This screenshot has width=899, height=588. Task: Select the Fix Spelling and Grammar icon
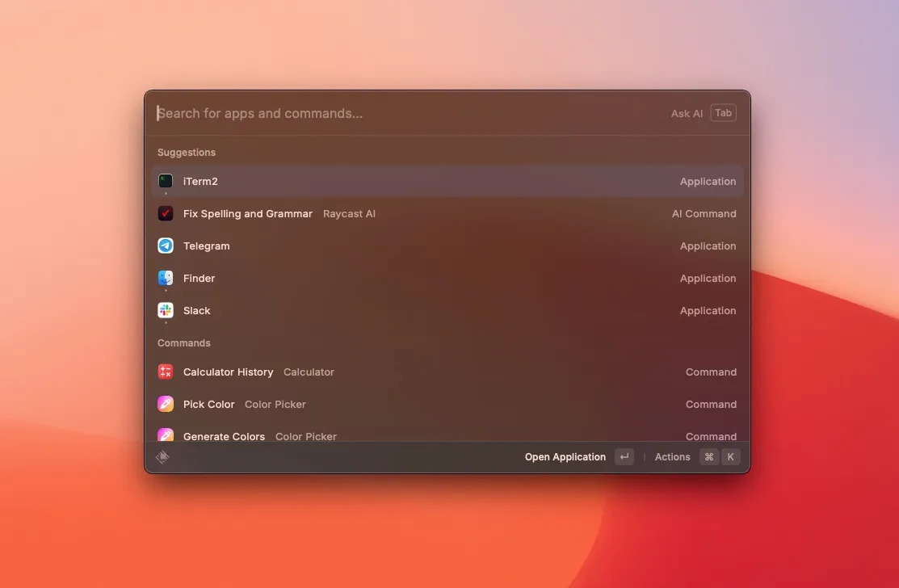click(x=166, y=213)
